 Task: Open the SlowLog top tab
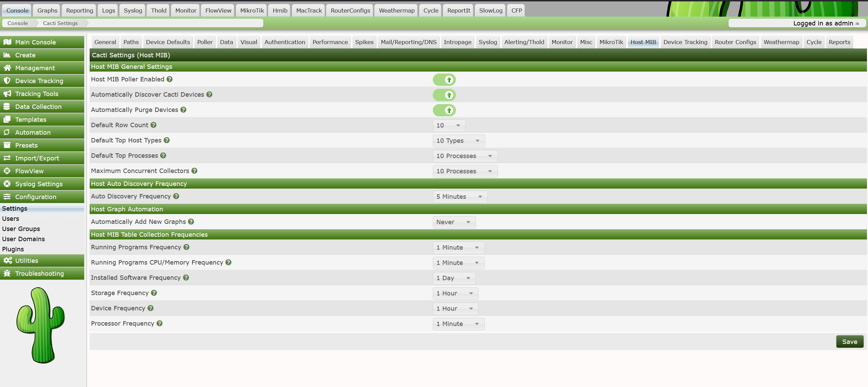click(x=491, y=11)
